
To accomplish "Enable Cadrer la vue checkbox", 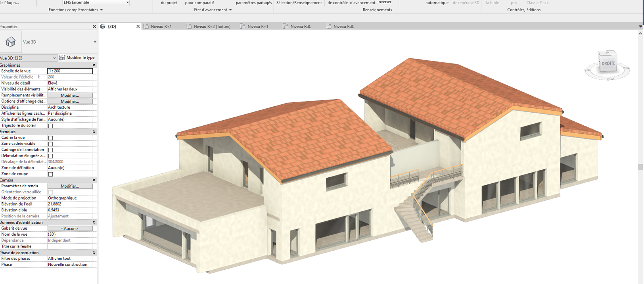I will point(50,138).
